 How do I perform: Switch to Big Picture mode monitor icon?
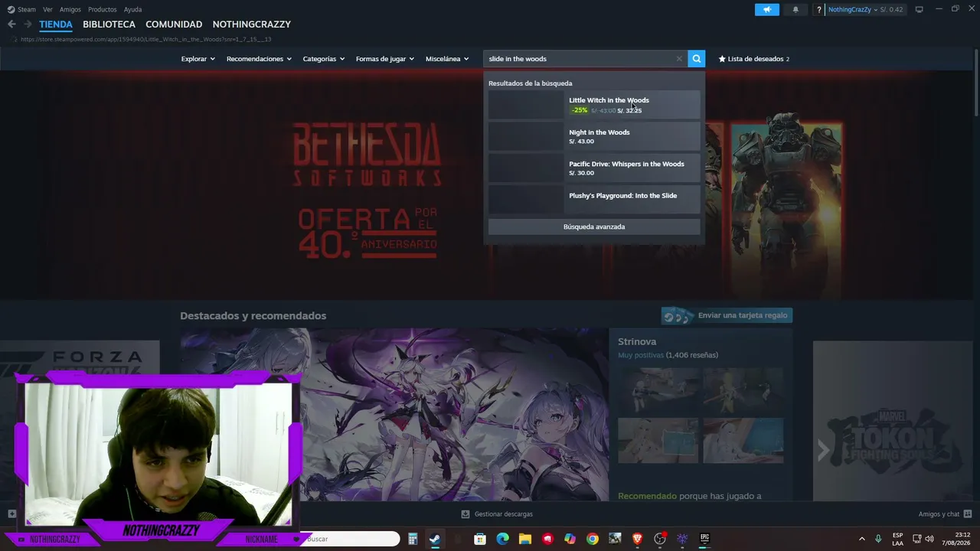point(920,9)
